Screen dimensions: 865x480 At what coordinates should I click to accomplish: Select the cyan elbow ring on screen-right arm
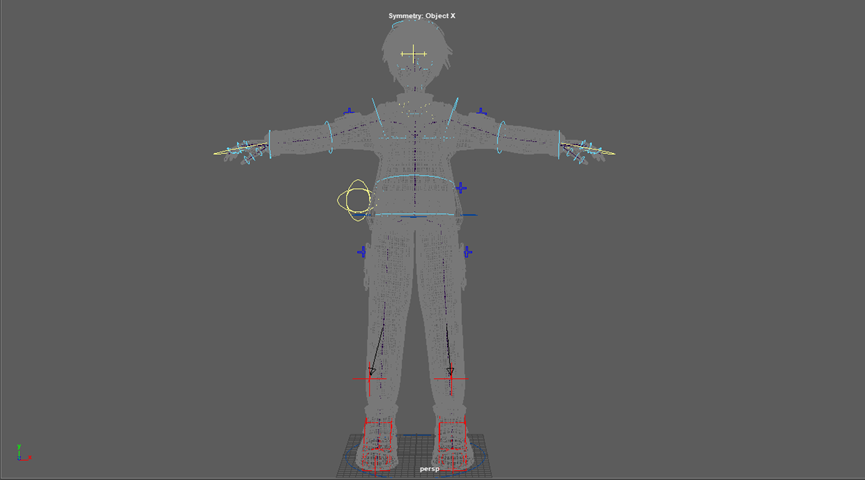501,137
